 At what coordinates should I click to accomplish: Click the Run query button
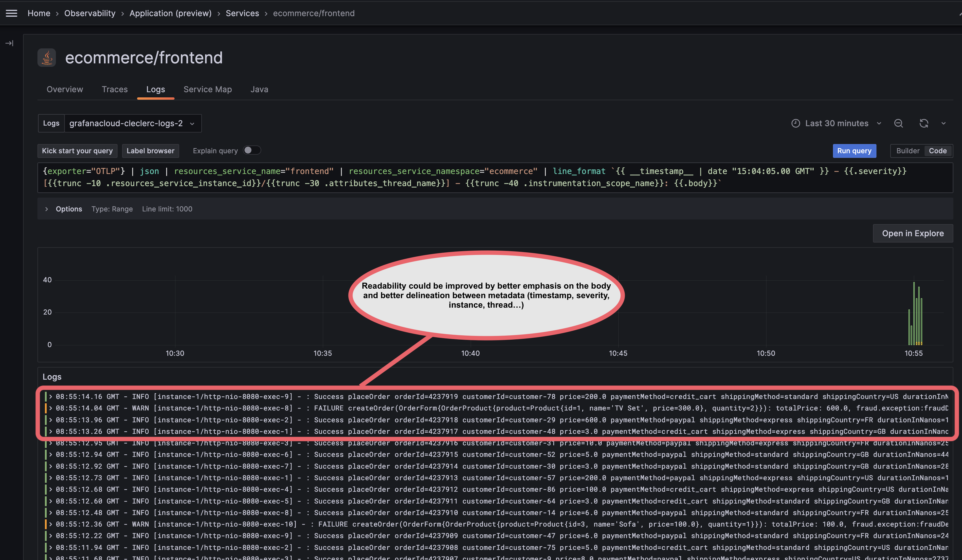[854, 151]
